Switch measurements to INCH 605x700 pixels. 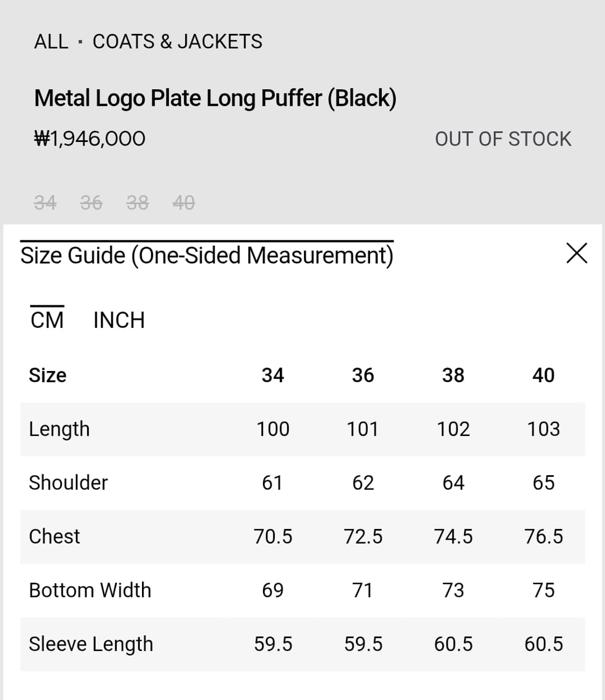click(119, 320)
